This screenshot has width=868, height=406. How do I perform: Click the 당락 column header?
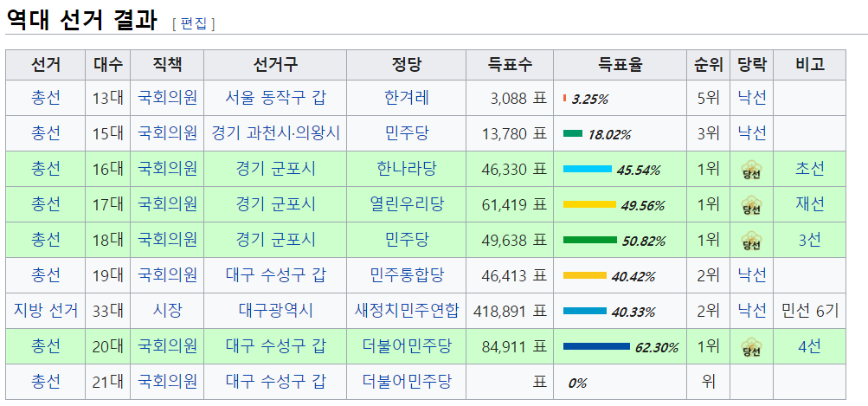752,65
